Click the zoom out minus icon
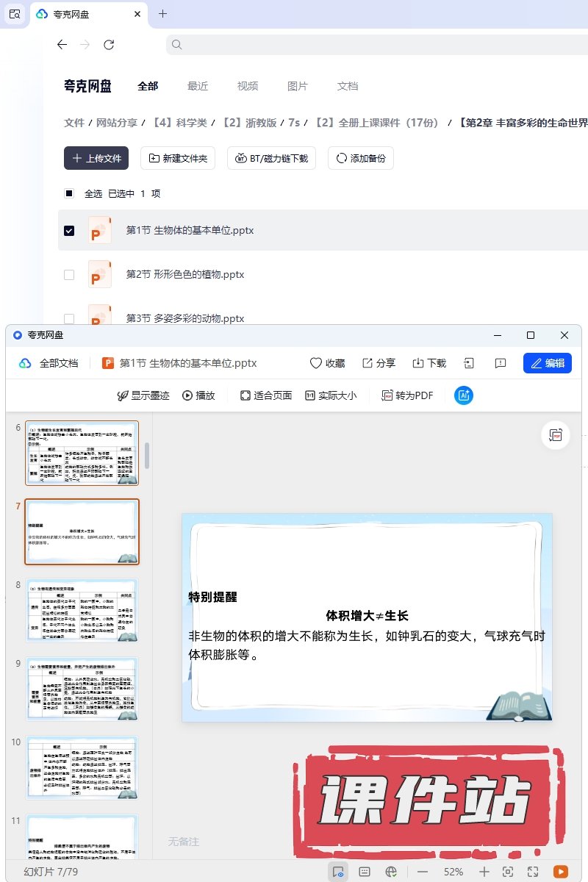Image resolution: width=588 pixels, height=882 pixels. pyautogui.click(x=423, y=872)
